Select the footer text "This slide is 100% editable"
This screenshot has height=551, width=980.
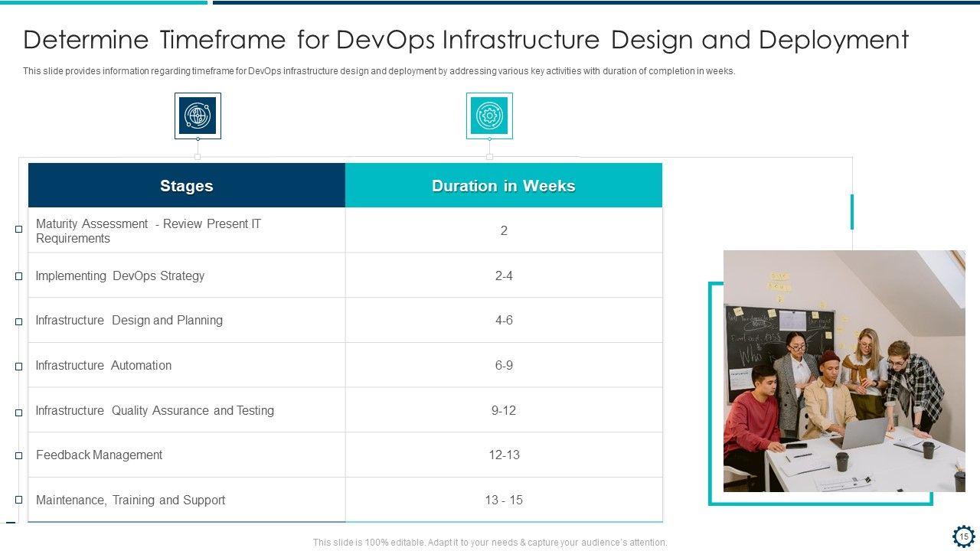(x=490, y=543)
